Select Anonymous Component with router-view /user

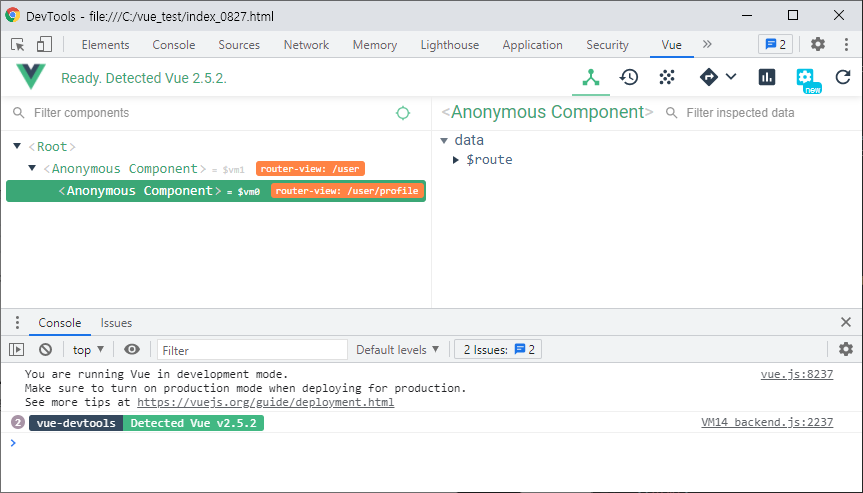coord(125,169)
